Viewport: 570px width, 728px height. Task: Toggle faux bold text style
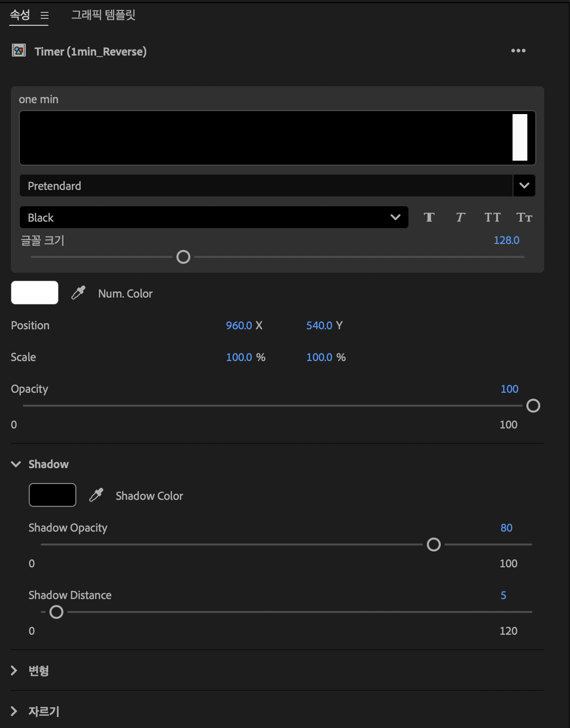[x=429, y=217]
